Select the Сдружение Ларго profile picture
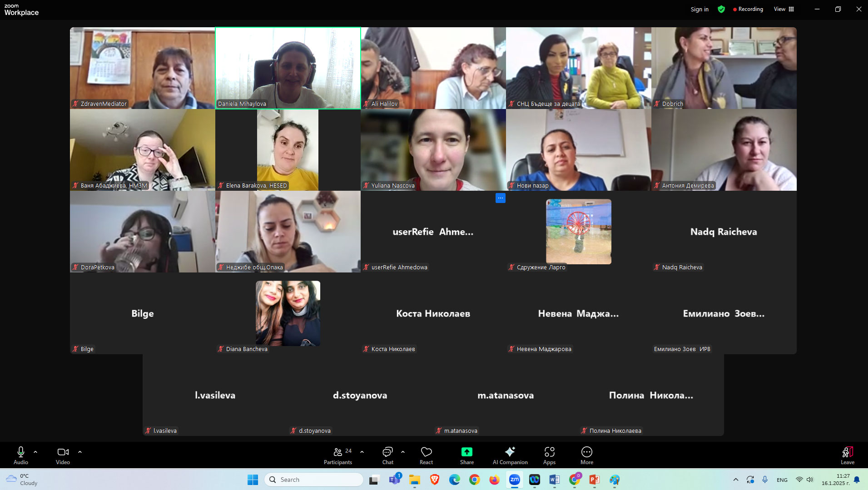 pyautogui.click(x=579, y=232)
